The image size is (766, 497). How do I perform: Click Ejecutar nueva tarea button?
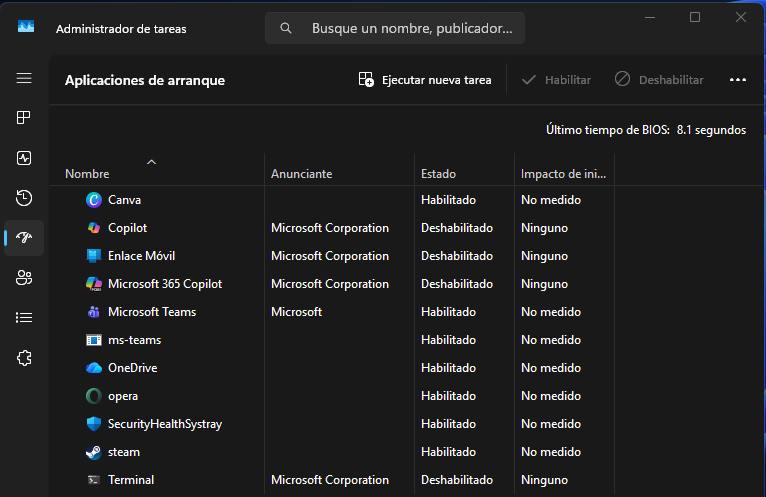pyautogui.click(x=425, y=80)
